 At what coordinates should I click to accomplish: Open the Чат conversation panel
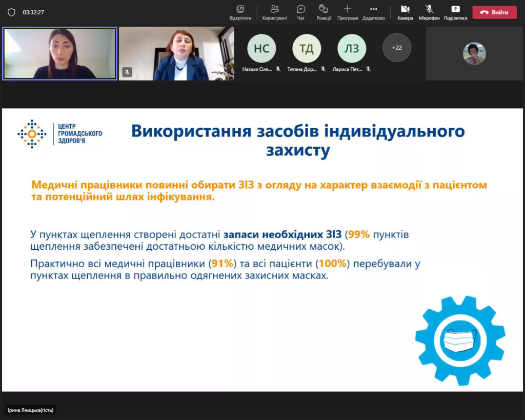301,12
